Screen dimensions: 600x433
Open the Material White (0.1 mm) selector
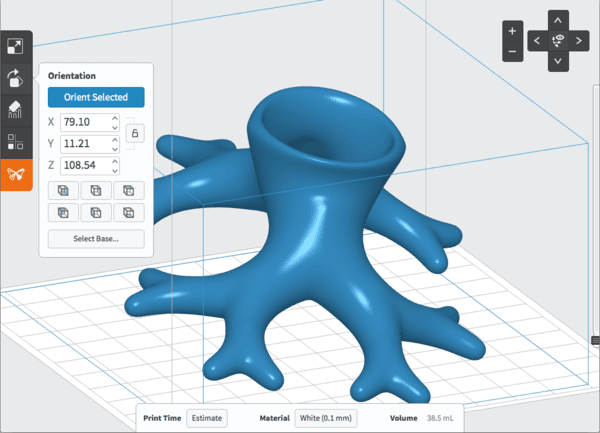click(325, 417)
